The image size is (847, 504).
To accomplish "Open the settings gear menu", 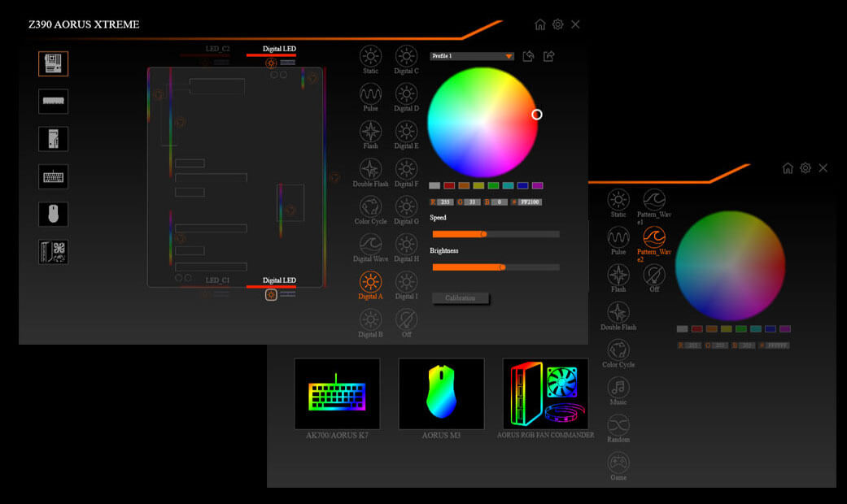I will pos(557,24).
